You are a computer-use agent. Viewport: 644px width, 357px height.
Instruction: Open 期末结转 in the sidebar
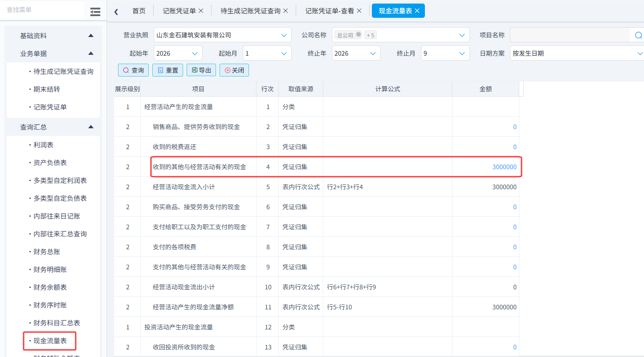[47, 89]
